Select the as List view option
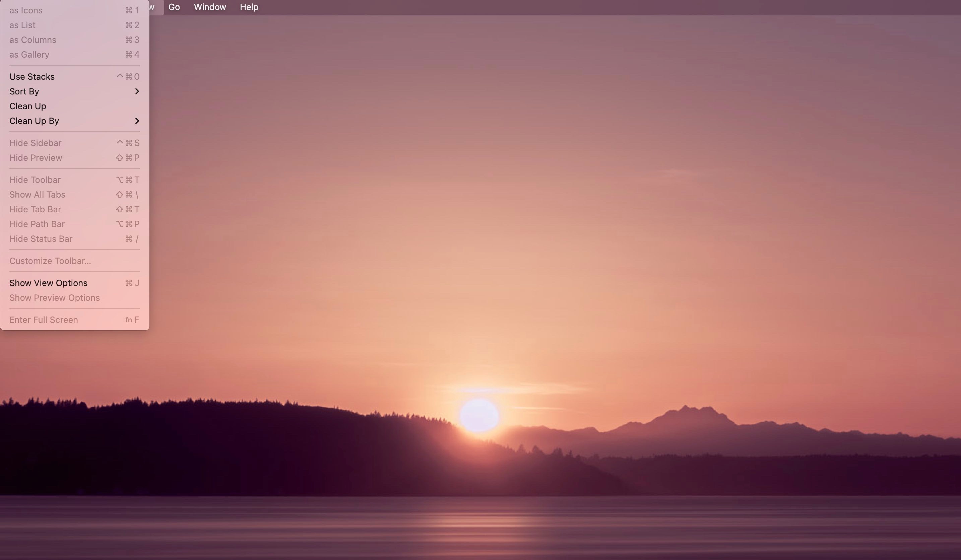This screenshot has width=961, height=560. click(22, 25)
